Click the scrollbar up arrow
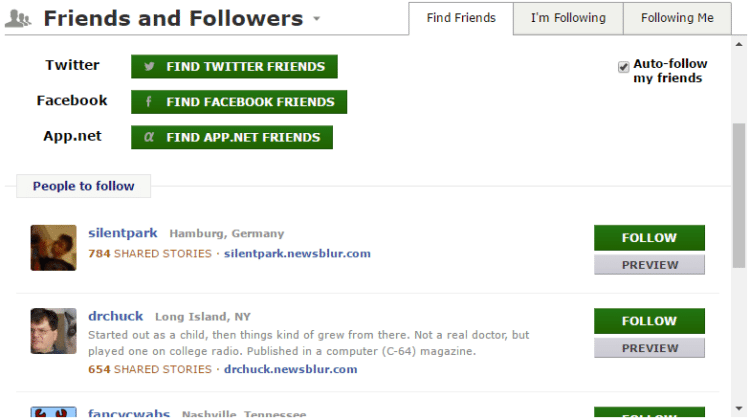This screenshot has width=750, height=420. point(739,44)
